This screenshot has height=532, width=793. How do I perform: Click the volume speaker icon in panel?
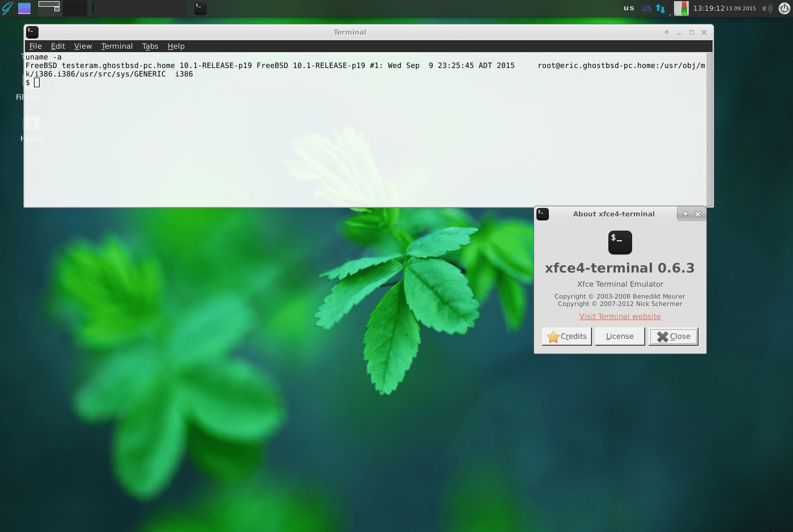767,8
